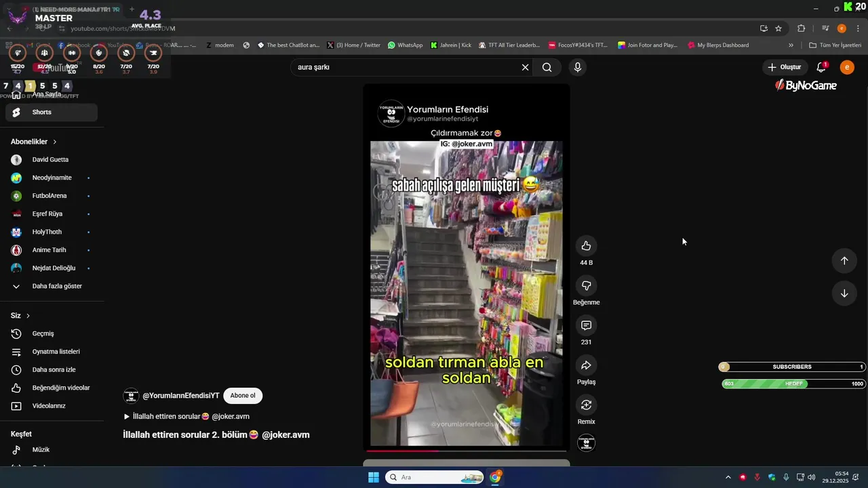The width and height of the screenshot is (868, 488).
Task: Open the modem bookmark
Action: tap(219, 45)
